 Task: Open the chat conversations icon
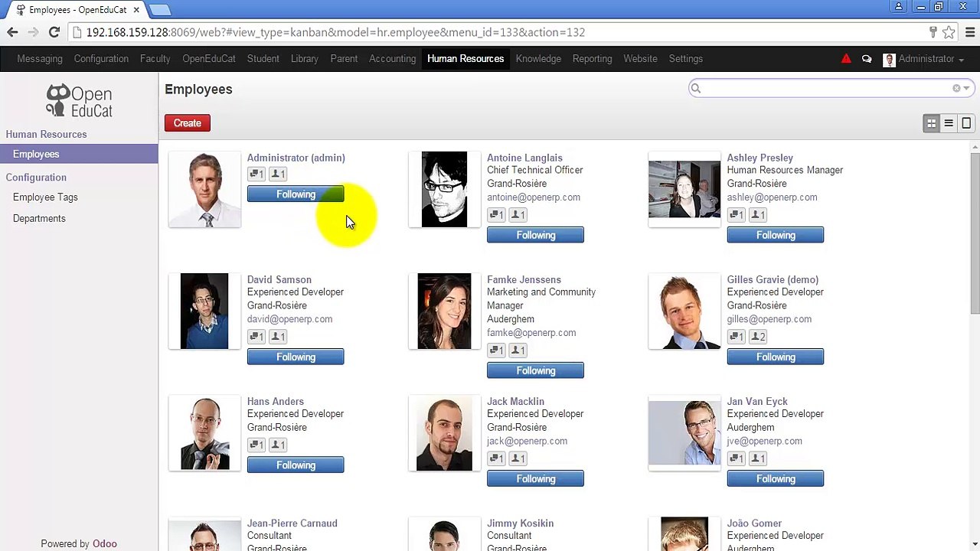coord(867,59)
